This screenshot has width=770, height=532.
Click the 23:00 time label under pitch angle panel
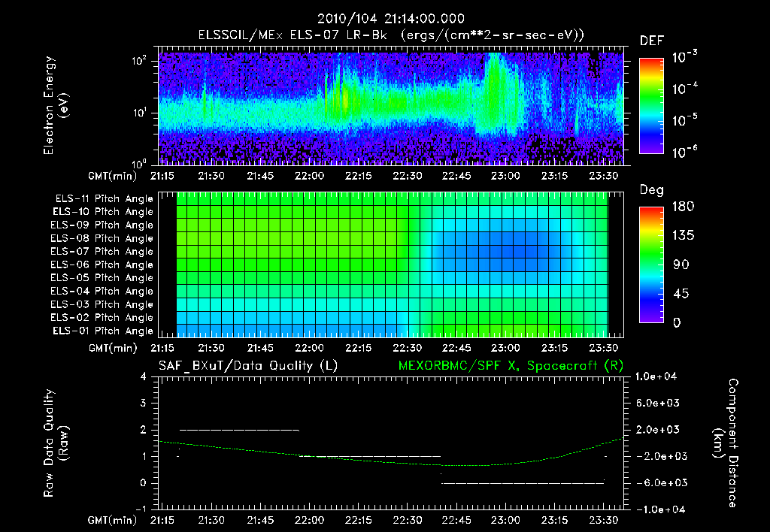(505, 348)
